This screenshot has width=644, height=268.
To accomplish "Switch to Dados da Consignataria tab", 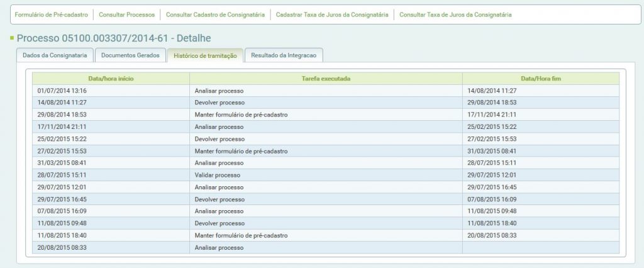I will [x=55, y=55].
